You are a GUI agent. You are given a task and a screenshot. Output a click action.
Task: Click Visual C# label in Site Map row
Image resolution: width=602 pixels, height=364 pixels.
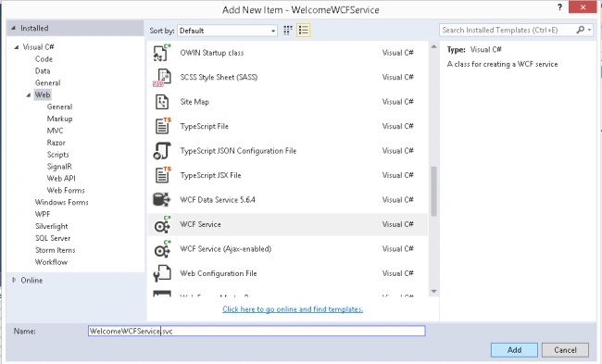pyautogui.click(x=397, y=102)
